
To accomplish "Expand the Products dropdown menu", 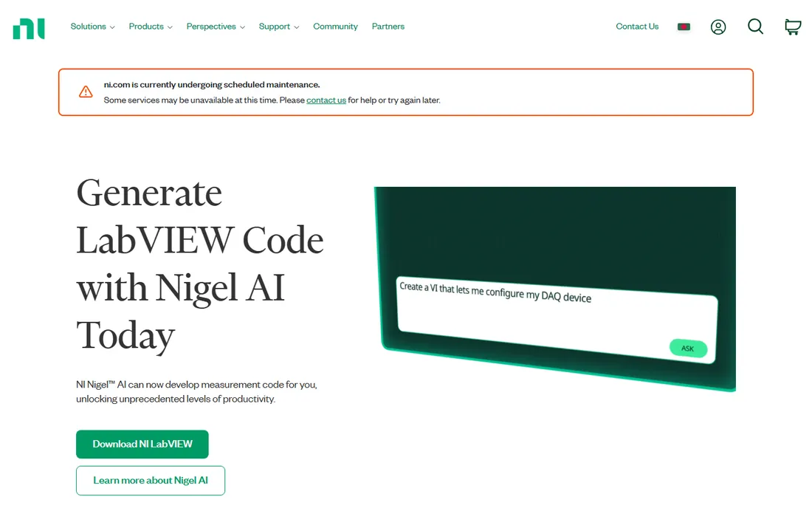I will pos(151,27).
